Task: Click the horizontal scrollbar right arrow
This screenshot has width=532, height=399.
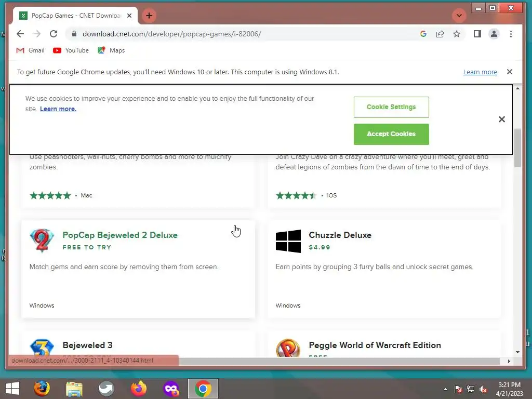Action: [x=509, y=362]
